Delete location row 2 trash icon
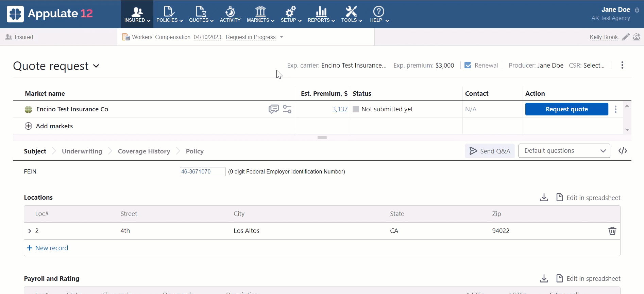The height and width of the screenshot is (294, 644). (612, 231)
